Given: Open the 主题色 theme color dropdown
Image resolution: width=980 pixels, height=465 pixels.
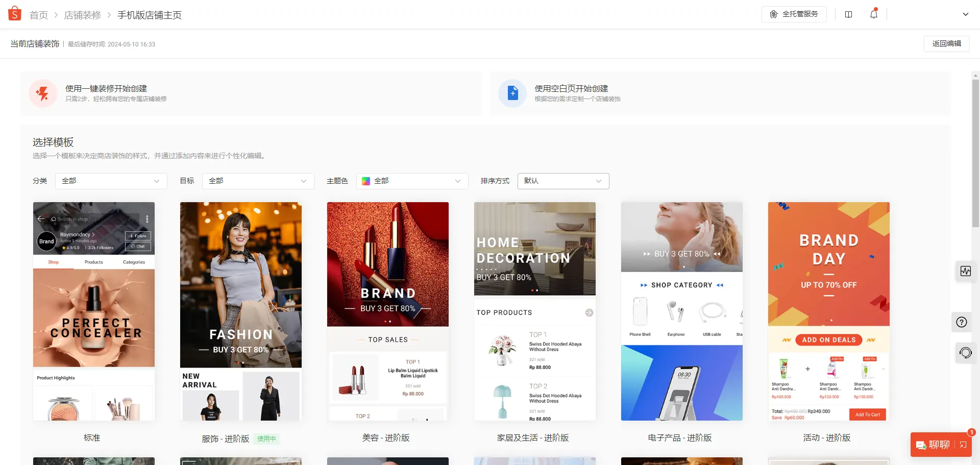Looking at the screenshot, I should (x=411, y=181).
